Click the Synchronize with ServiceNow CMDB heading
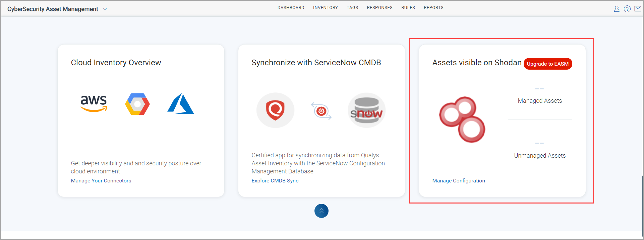 click(x=316, y=63)
